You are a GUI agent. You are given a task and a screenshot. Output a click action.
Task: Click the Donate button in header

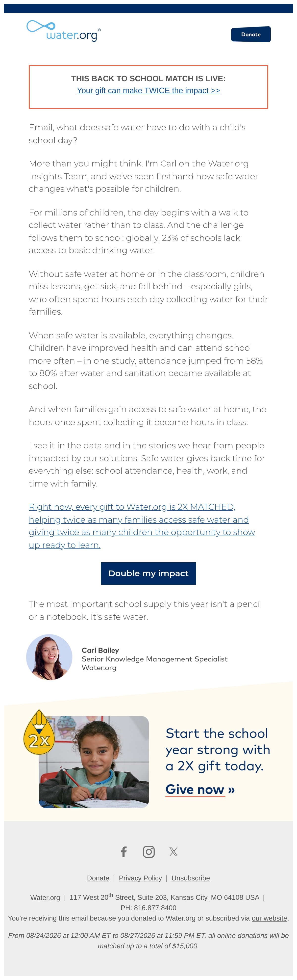[x=251, y=34]
